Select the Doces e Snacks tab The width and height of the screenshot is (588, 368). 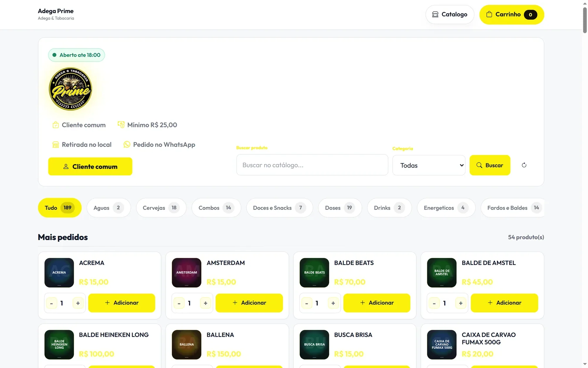279,208
